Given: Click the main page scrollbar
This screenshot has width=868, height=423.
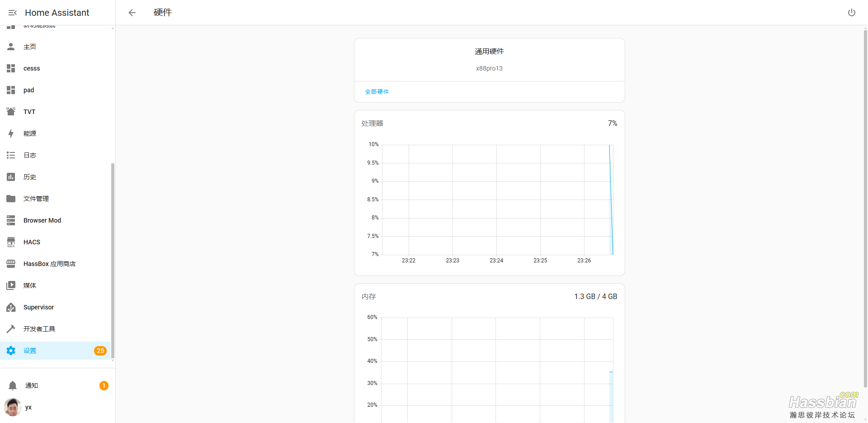Looking at the screenshot, I should point(865,208).
